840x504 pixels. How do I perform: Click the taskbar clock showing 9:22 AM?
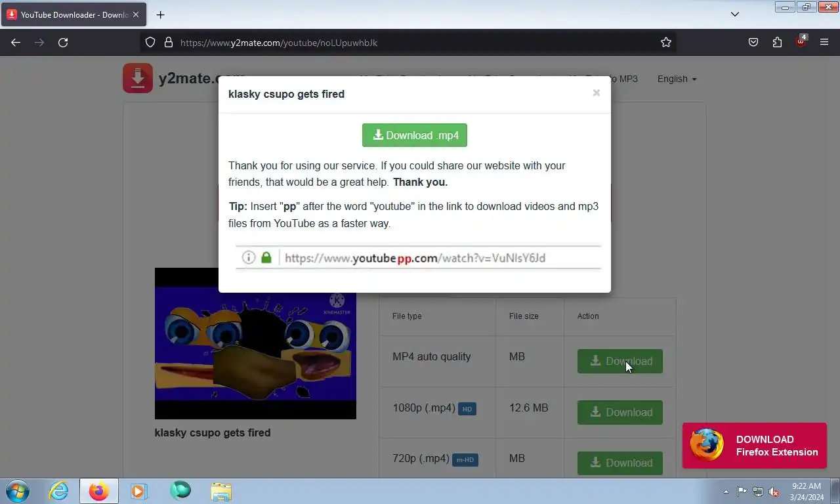[x=807, y=492]
